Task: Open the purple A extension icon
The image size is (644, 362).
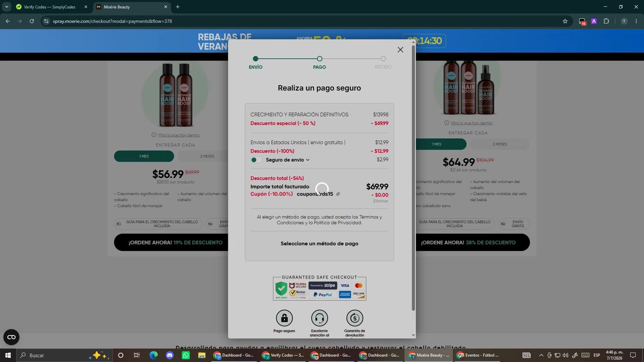Action: [594, 21]
